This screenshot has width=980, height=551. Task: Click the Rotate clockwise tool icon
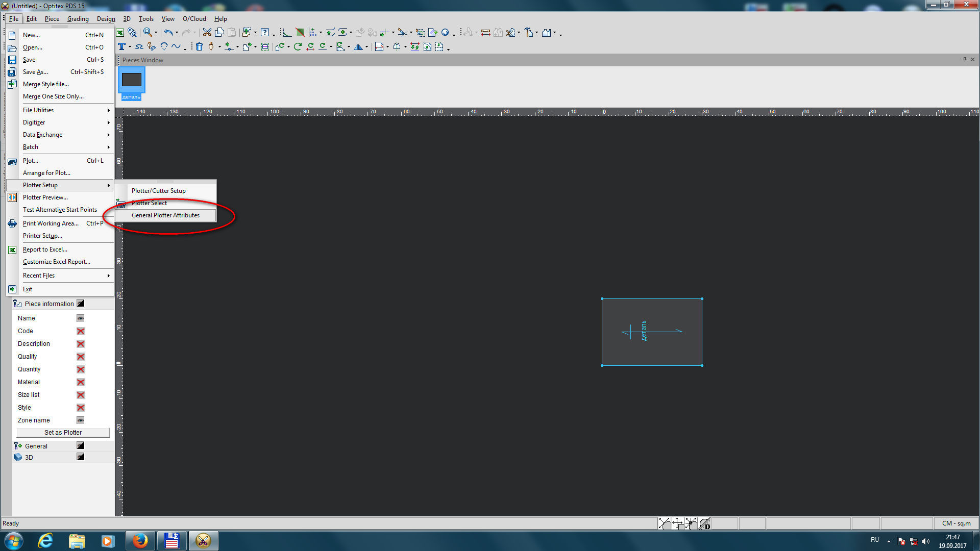[x=298, y=47]
